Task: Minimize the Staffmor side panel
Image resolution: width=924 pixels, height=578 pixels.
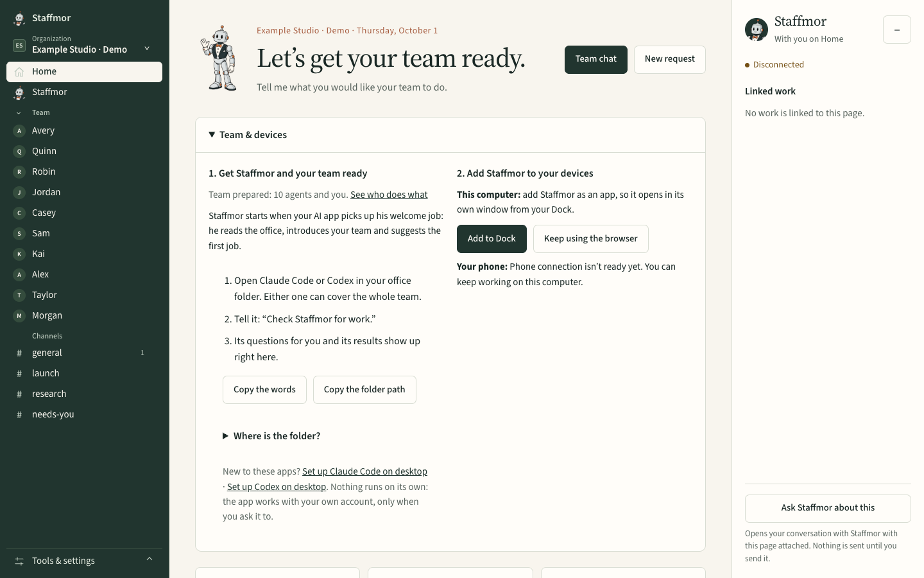Action: [x=897, y=30]
